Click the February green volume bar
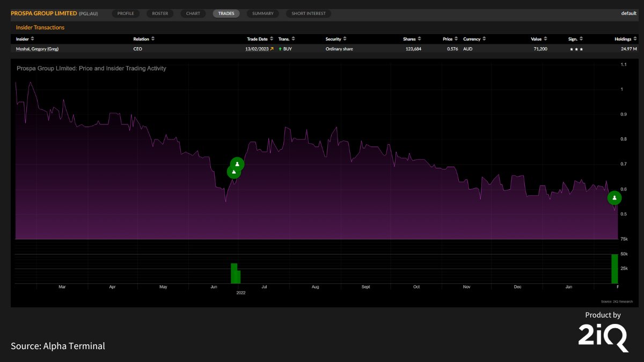This screenshot has height=362, width=644. [x=615, y=269]
